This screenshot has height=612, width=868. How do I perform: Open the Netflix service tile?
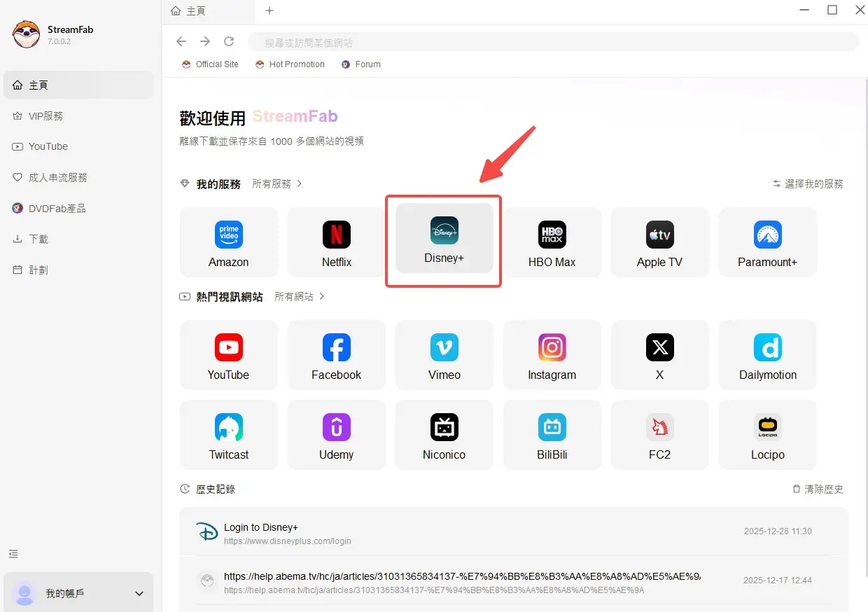point(337,242)
